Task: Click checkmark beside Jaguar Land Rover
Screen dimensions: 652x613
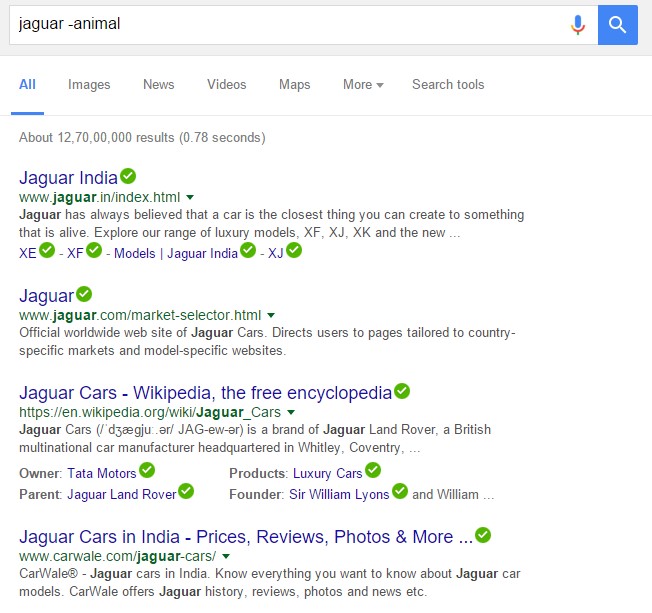Action: click(186, 491)
